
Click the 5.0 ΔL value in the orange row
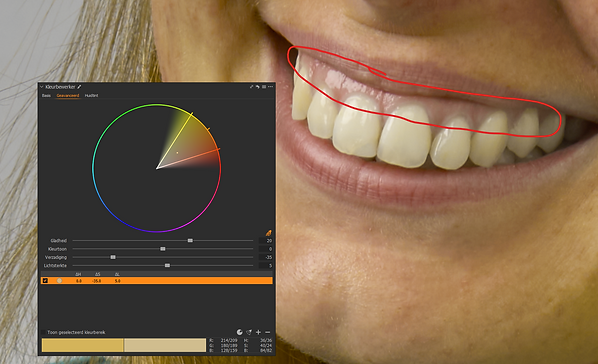117,281
